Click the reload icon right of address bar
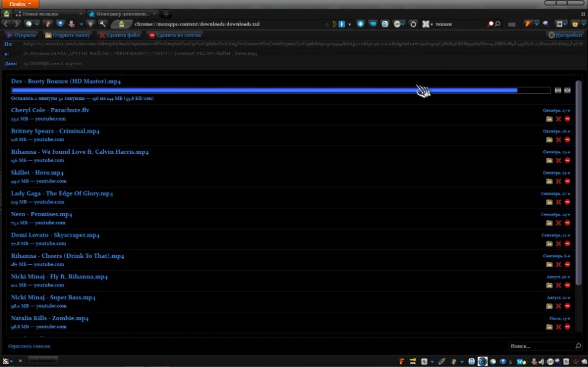This screenshot has height=367, width=588. [413, 24]
